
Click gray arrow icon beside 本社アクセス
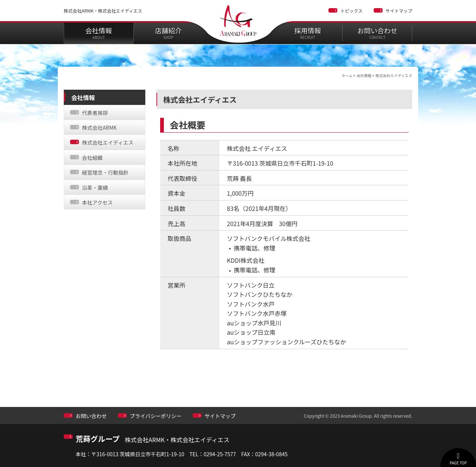point(75,202)
